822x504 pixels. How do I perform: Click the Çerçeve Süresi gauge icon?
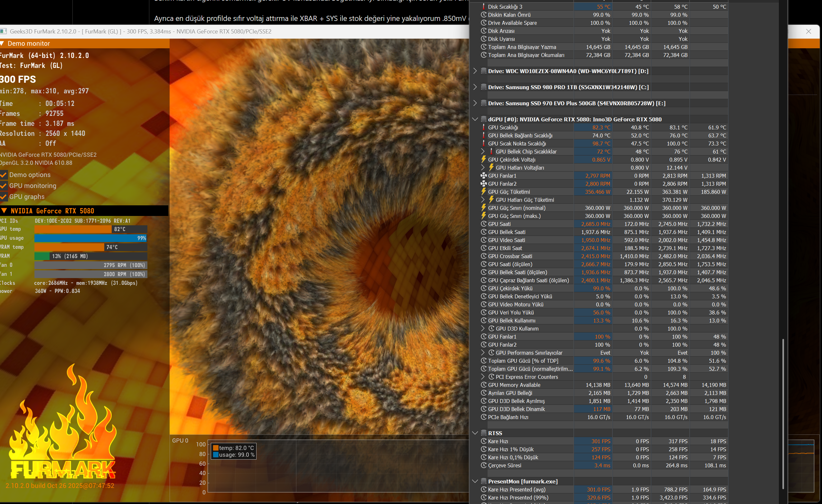tap(483, 465)
